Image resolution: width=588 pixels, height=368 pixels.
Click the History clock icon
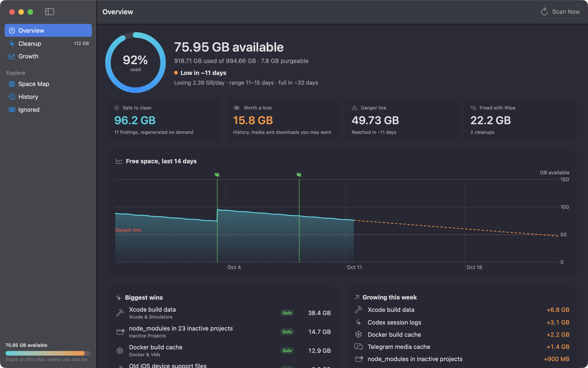click(x=12, y=97)
